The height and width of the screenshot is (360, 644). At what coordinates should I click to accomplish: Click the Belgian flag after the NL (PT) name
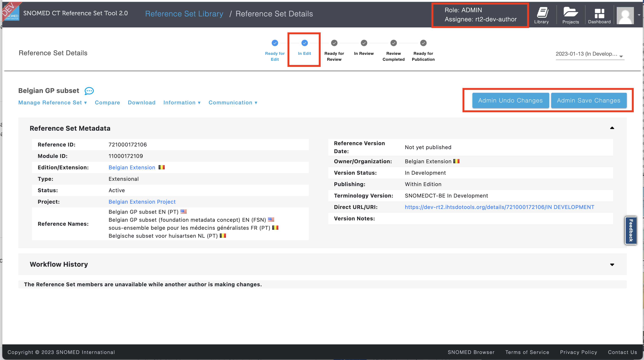click(x=223, y=236)
